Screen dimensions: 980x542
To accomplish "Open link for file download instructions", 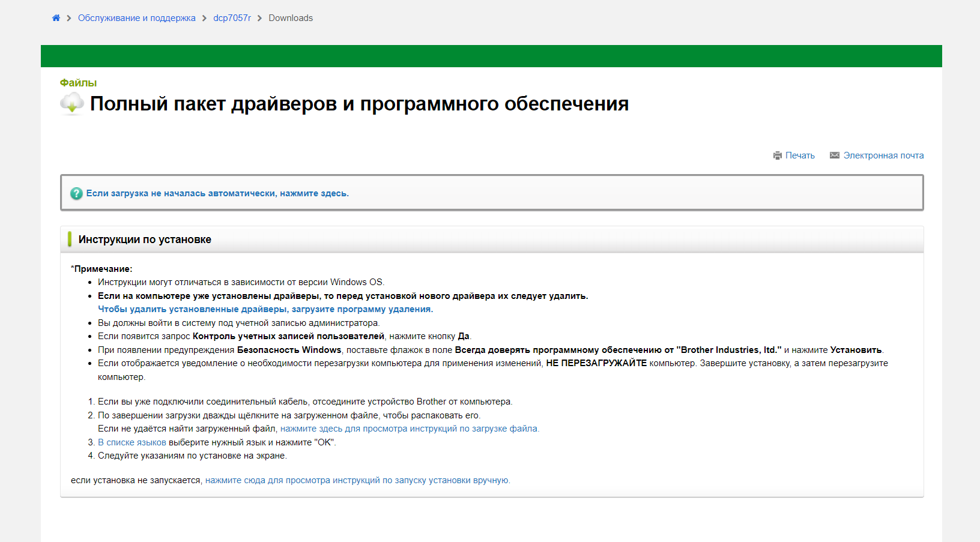I will coord(410,429).
